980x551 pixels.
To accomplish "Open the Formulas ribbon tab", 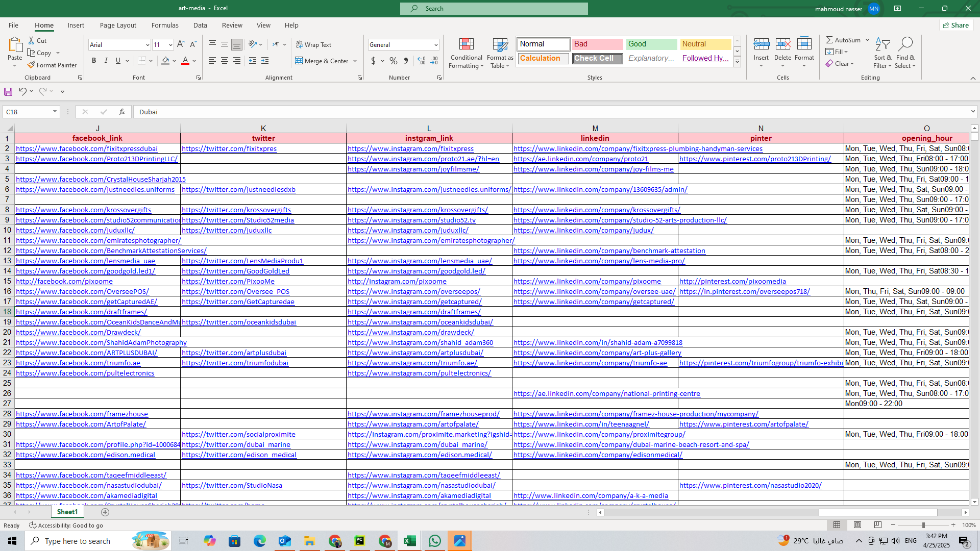I will (x=164, y=25).
